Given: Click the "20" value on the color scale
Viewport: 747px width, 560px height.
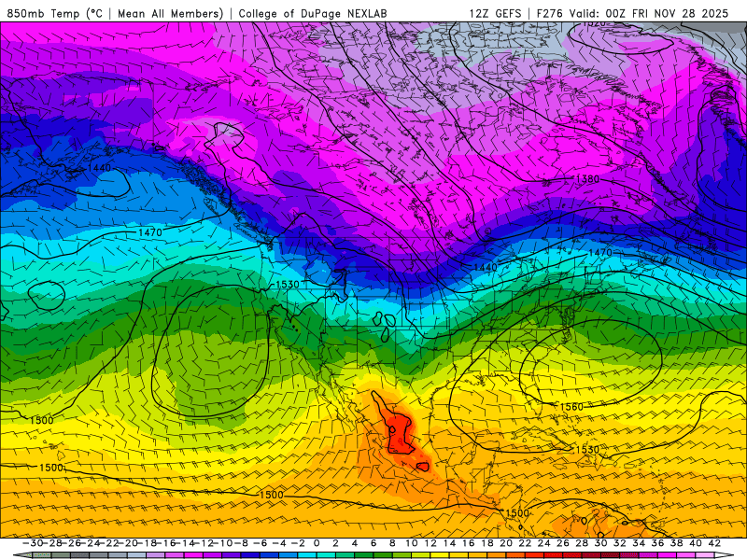Looking at the screenshot, I should [506, 543].
